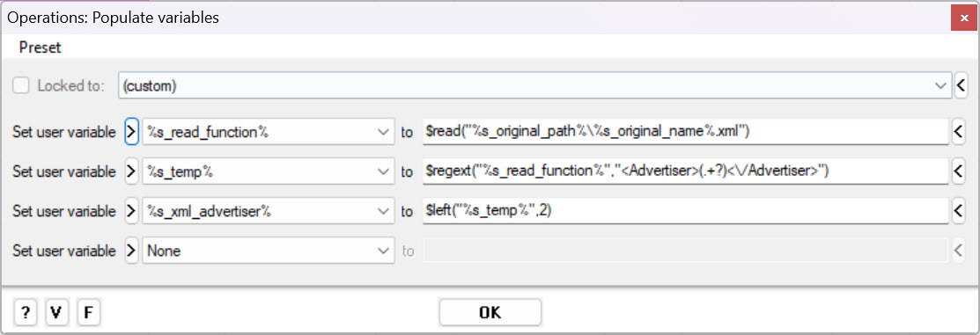Click the '>' arrow beside %s_temp% variable
Viewport: 980px width, 335px height.
[131, 171]
